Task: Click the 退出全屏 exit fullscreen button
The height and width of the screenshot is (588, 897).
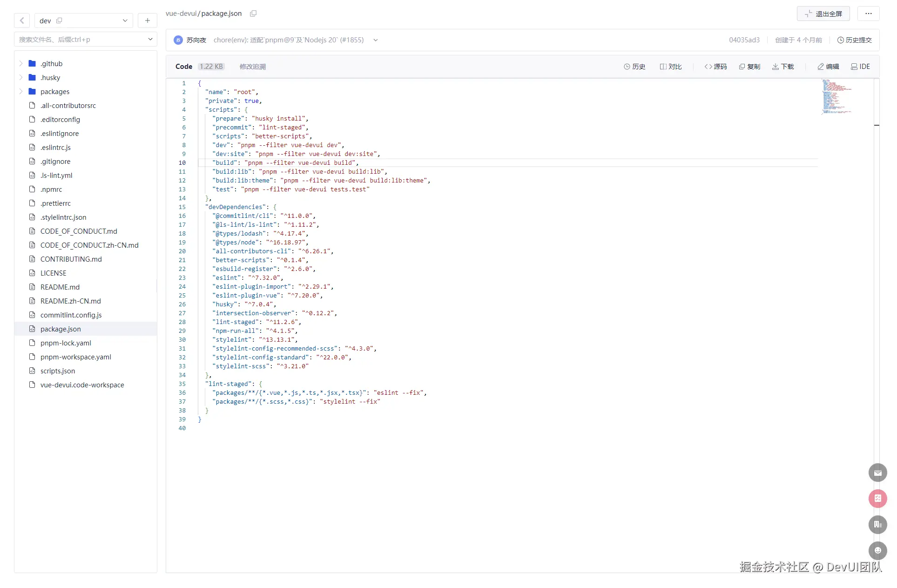Action: click(823, 14)
